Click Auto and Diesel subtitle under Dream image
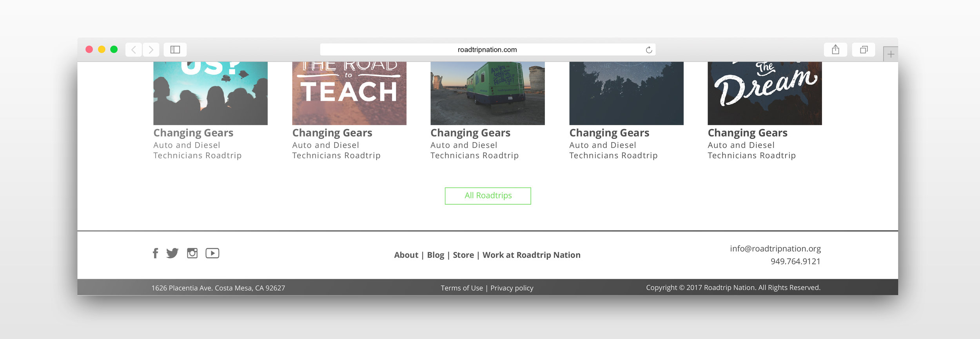The image size is (980, 339). (x=751, y=150)
